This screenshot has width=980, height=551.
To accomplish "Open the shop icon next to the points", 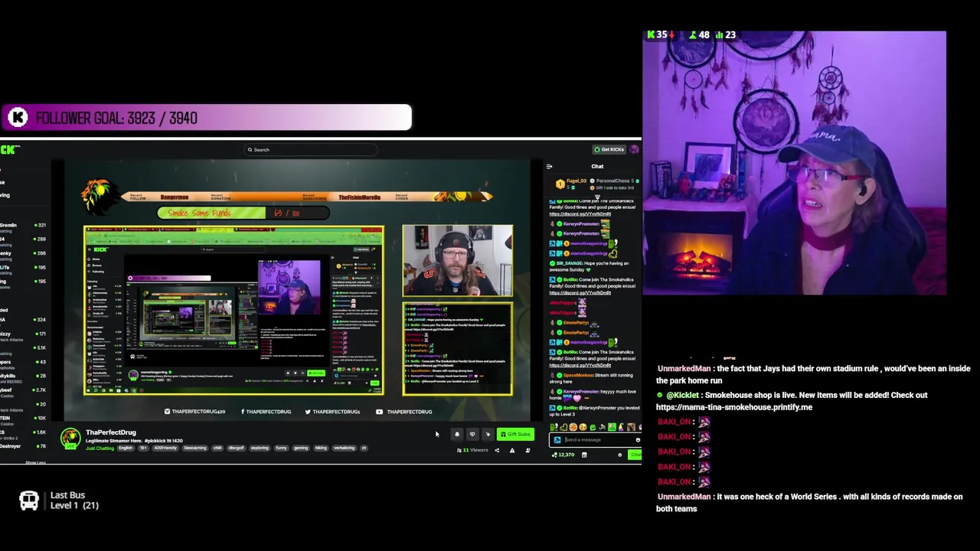I will [584, 455].
